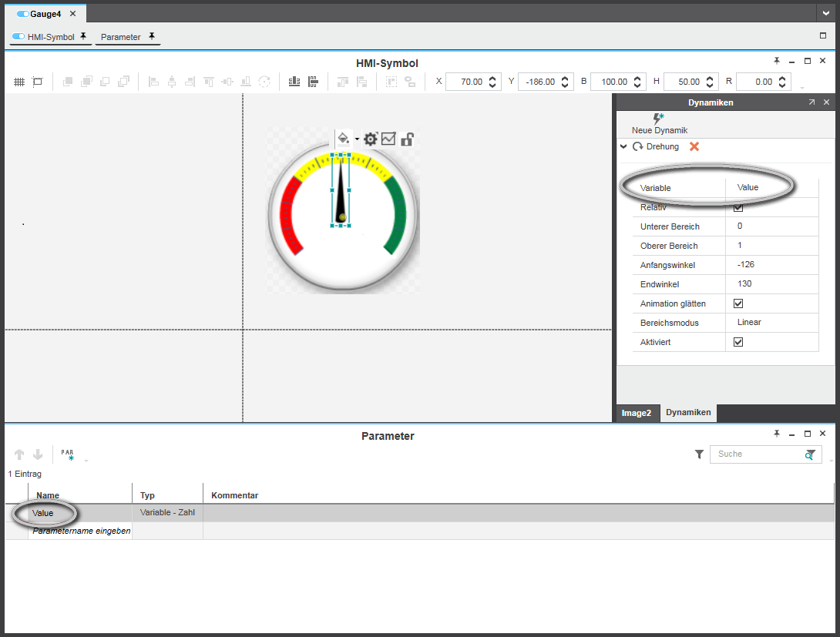Viewport: 840px width, 637px height.
Task: Click the HMI-Symbol pinned panel button
Action: point(51,37)
